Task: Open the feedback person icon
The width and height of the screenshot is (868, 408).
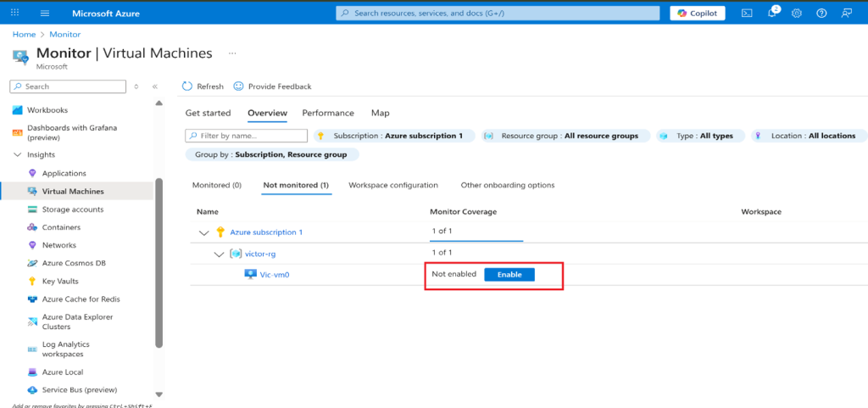Action: pos(846,14)
